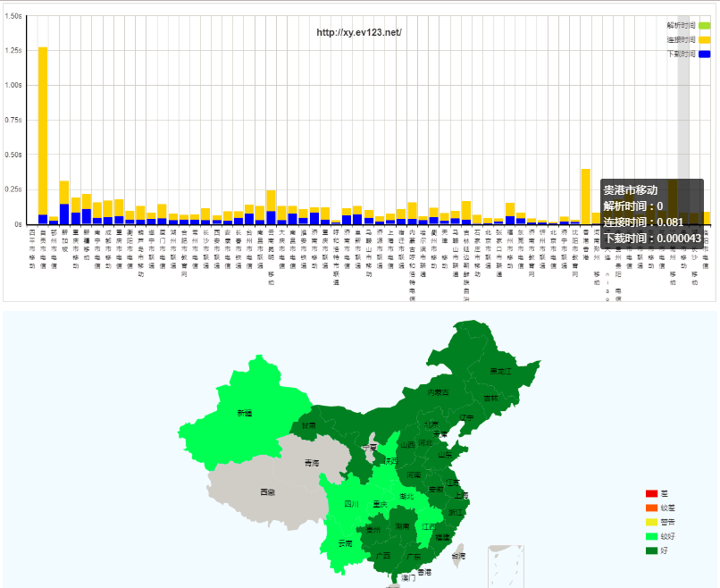Select 黑龙江 province on the map
720x588 pixels.
tap(500, 371)
